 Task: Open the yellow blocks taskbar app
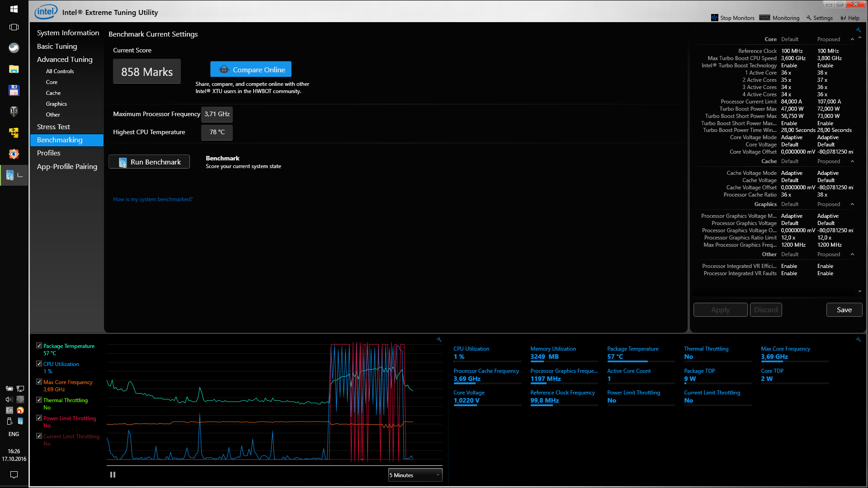[x=14, y=132]
